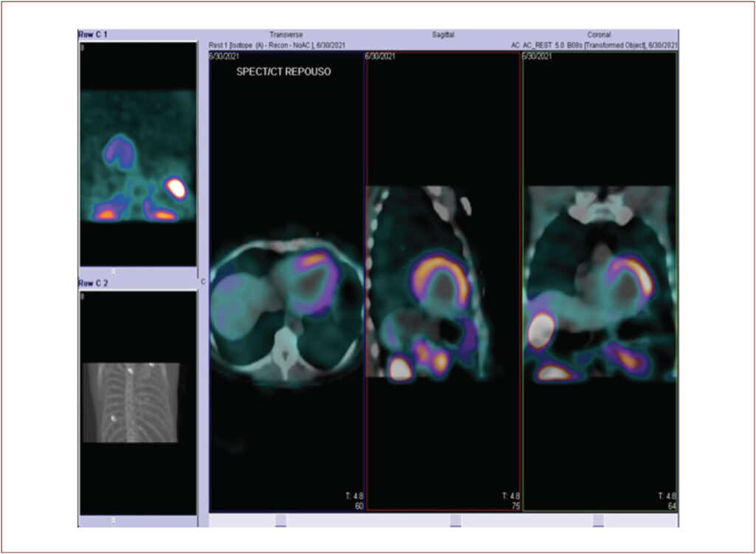The image size is (756, 554).
Task: Select the Row C 2 CT scout thumbnail
Action: [x=138, y=403]
